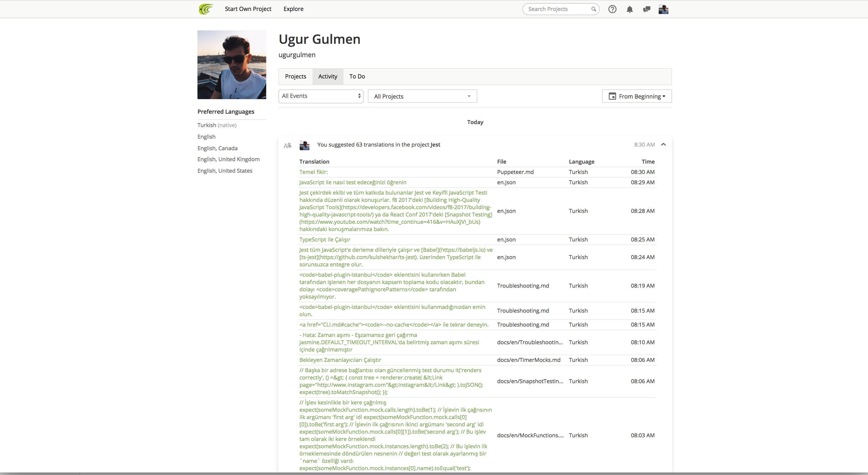This screenshot has width=868, height=475.
Task: Open the '--no-cache ile tekrar deneyin' translation
Action: coord(394,324)
